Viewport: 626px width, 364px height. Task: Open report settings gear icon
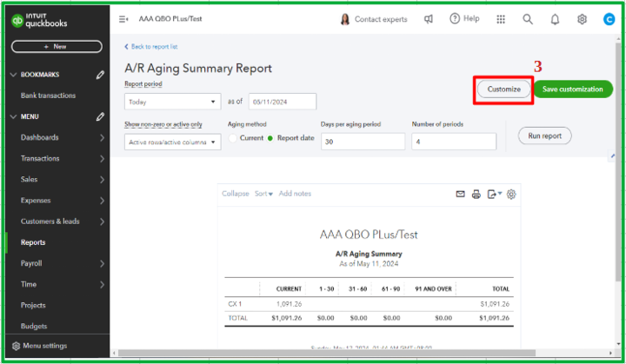[511, 195]
